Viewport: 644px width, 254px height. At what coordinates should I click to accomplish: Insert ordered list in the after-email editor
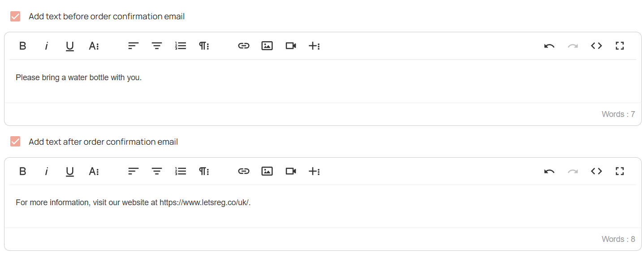tap(181, 171)
